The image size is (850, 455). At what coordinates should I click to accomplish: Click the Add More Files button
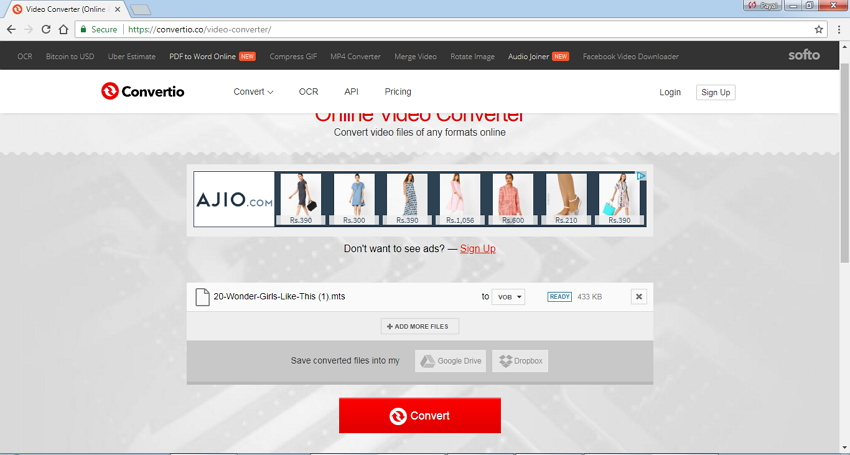tap(420, 327)
